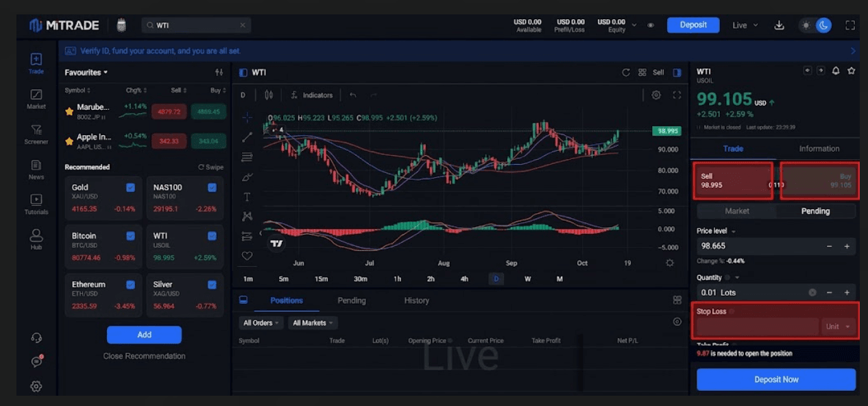Set a price alert with the bell icon

[836, 71]
